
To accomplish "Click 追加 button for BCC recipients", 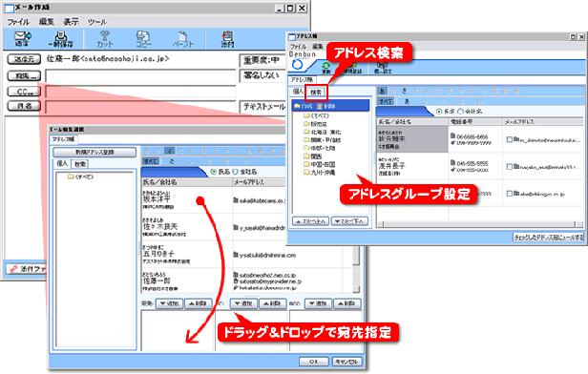I will click(x=318, y=303).
